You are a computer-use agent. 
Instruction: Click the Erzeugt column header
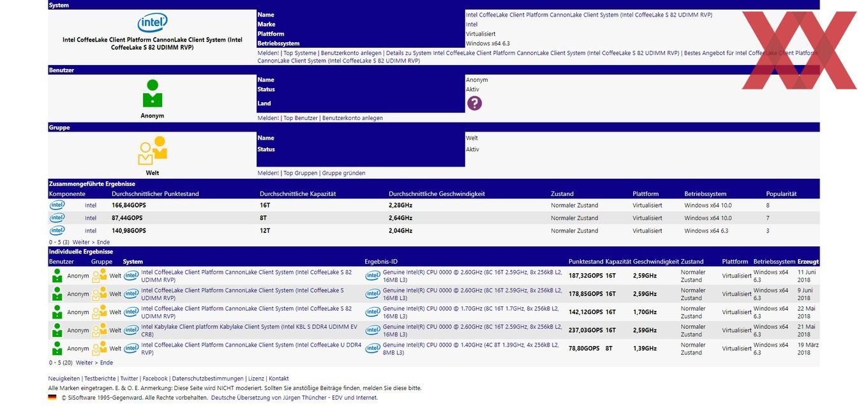point(809,261)
